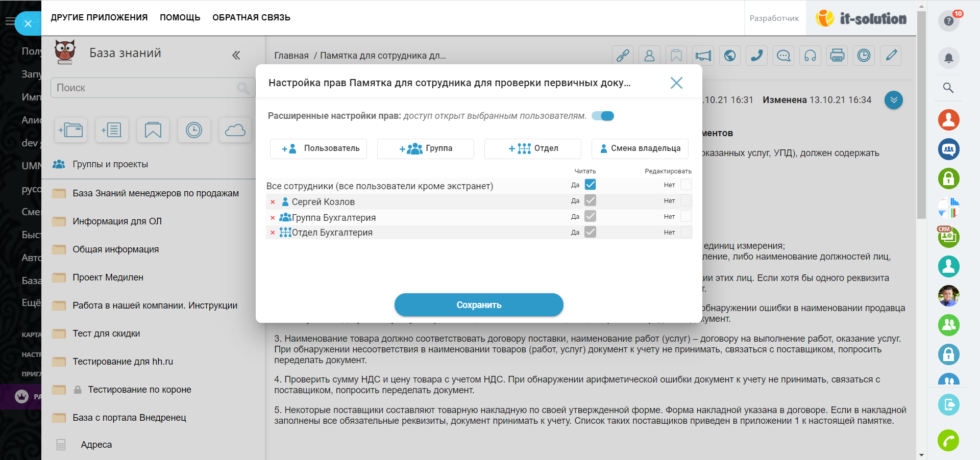Click into the Поиск search field

pos(153,88)
